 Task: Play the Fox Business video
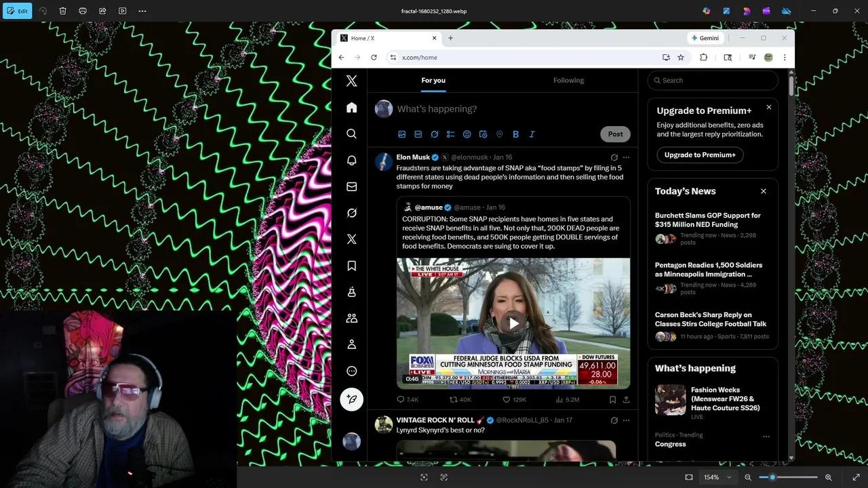[513, 323]
